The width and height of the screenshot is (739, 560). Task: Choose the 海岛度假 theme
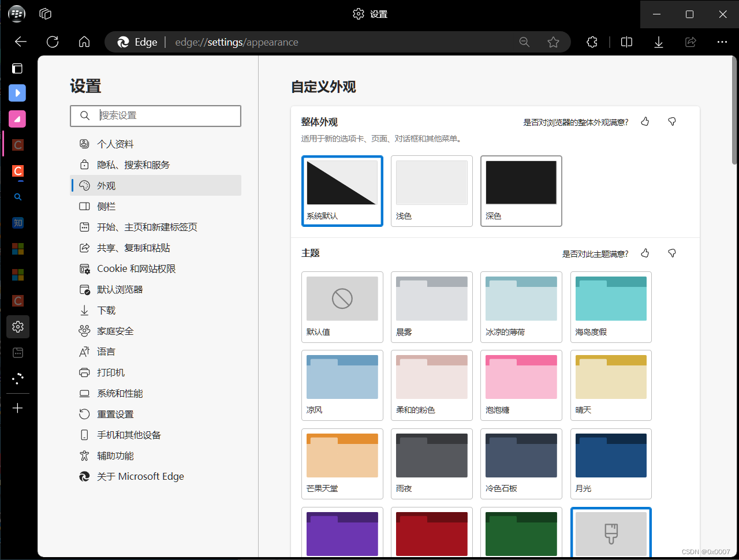(611, 307)
